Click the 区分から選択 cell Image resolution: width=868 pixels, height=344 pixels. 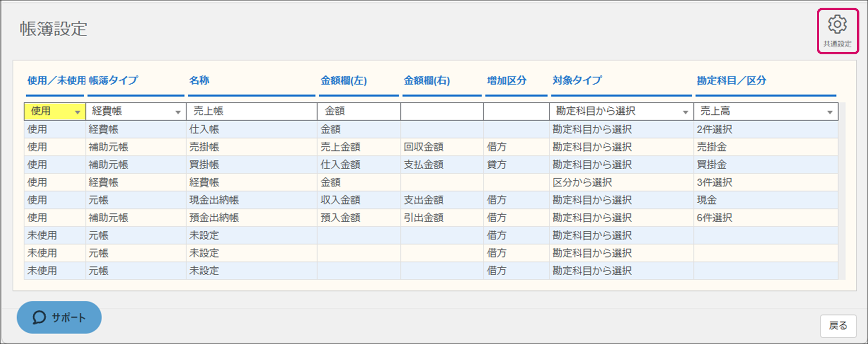point(582,182)
